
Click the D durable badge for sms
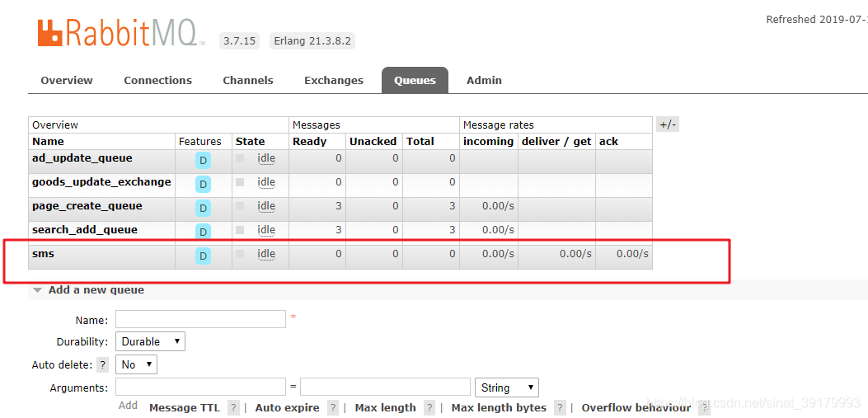(203, 256)
